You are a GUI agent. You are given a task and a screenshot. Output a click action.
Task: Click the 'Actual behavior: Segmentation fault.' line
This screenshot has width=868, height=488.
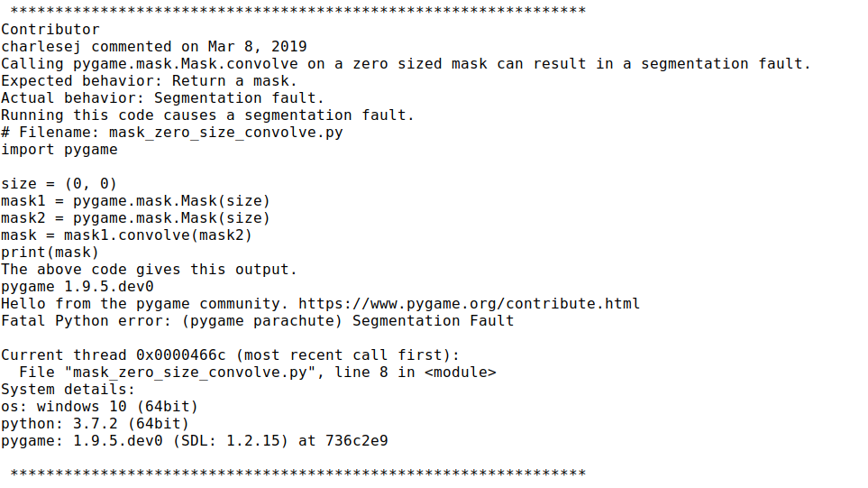162,98
